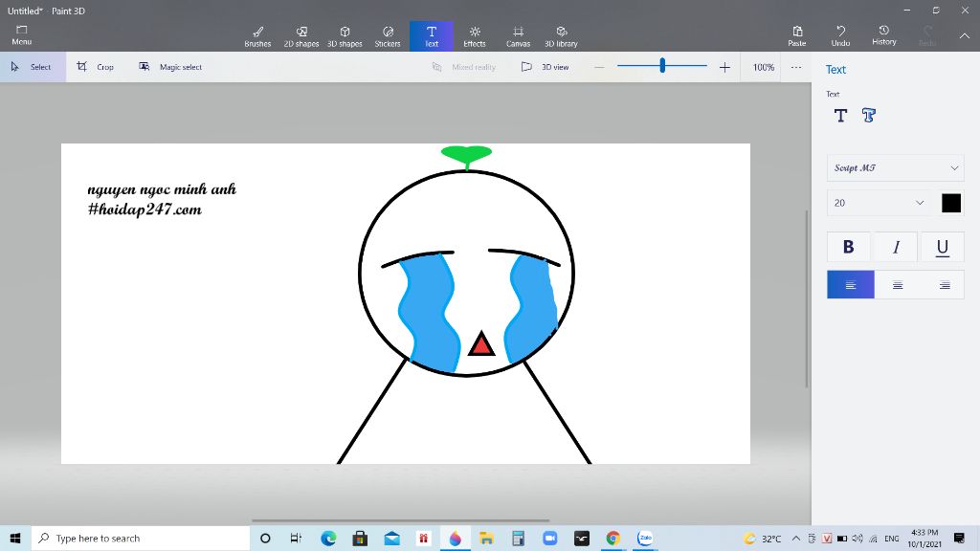Open the History panel

[x=883, y=35]
